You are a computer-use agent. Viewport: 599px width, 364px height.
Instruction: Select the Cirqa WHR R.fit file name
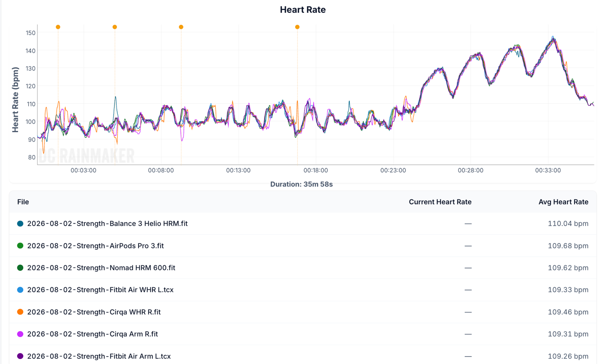coord(94,312)
